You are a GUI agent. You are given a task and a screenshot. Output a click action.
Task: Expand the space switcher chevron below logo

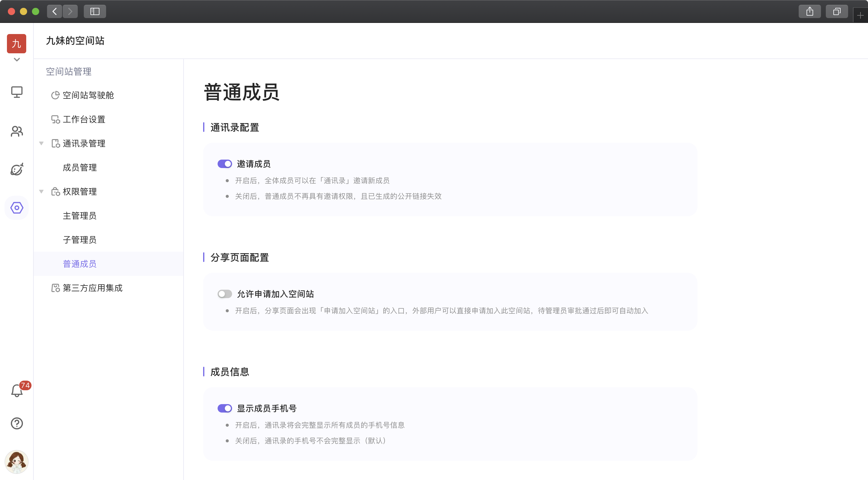click(17, 60)
